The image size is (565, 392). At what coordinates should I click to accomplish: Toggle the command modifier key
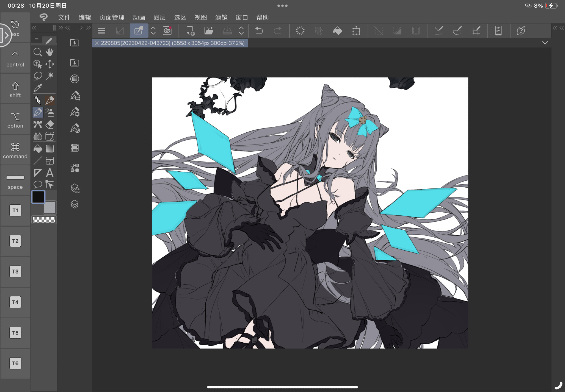pyautogui.click(x=15, y=150)
